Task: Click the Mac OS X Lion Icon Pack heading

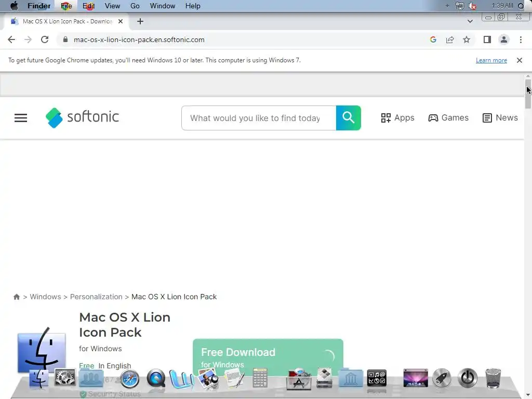Action: pyautogui.click(x=125, y=325)
